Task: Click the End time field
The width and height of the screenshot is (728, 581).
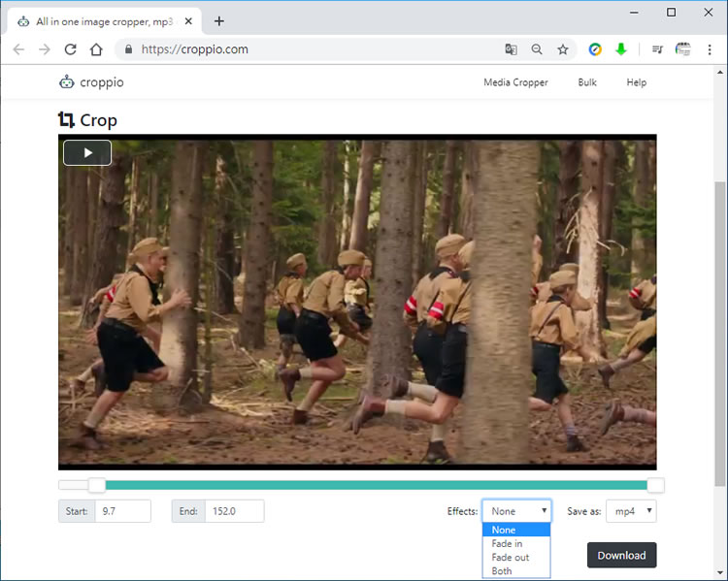Action: 235,511
